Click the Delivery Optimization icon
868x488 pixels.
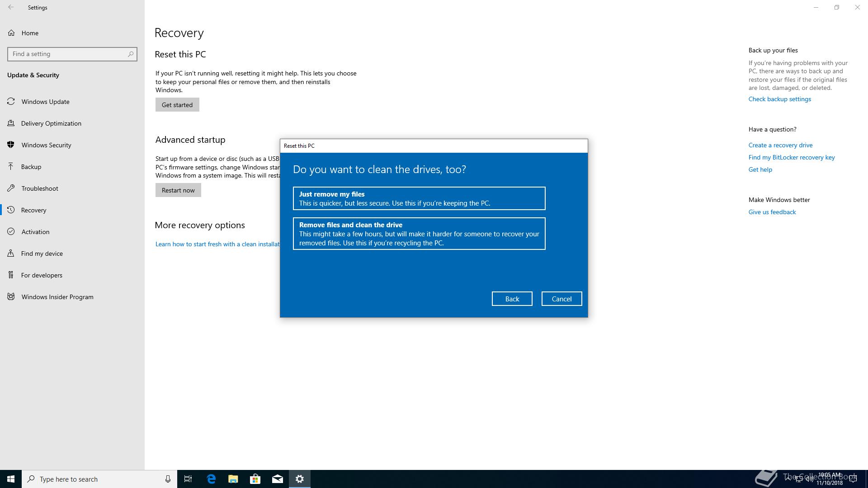[x=11, y=123]
